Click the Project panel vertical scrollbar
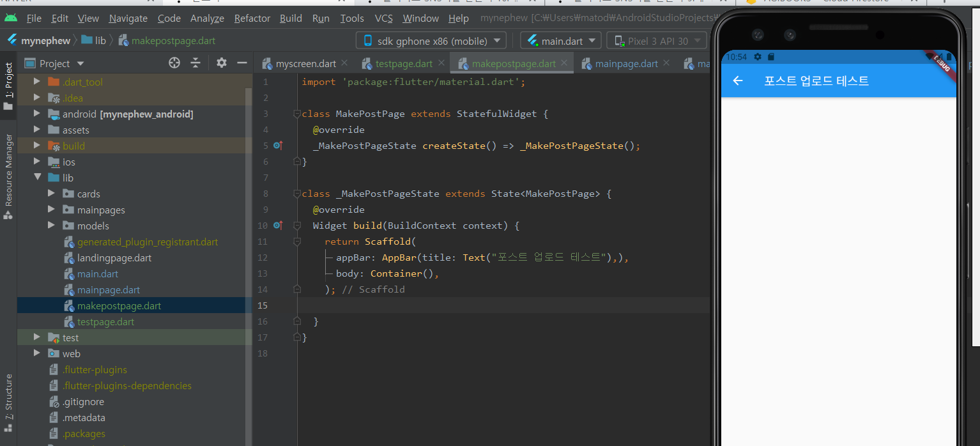The height and width of the screenshot is (446, 980). point(249,256)
